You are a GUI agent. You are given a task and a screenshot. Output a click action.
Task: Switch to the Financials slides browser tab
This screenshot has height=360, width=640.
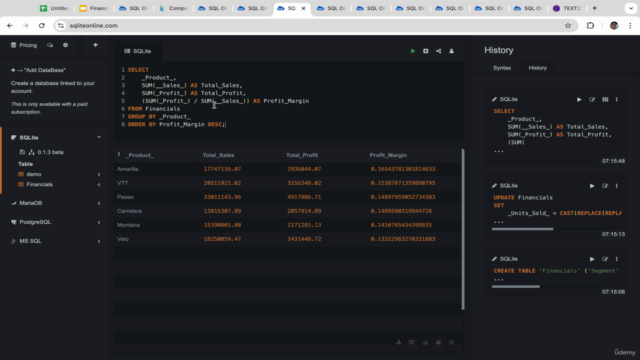[x=94, y=8]
